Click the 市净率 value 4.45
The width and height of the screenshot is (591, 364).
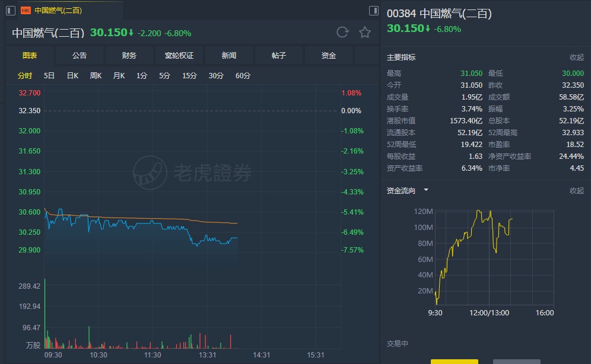pyautogui.click(x=577, y=168)
